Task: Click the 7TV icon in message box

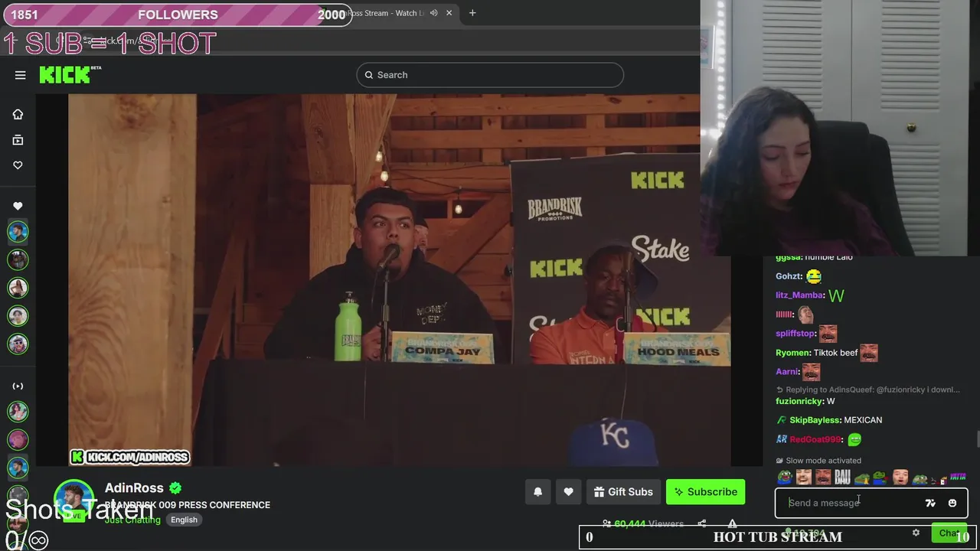Action: pos(930,503)
